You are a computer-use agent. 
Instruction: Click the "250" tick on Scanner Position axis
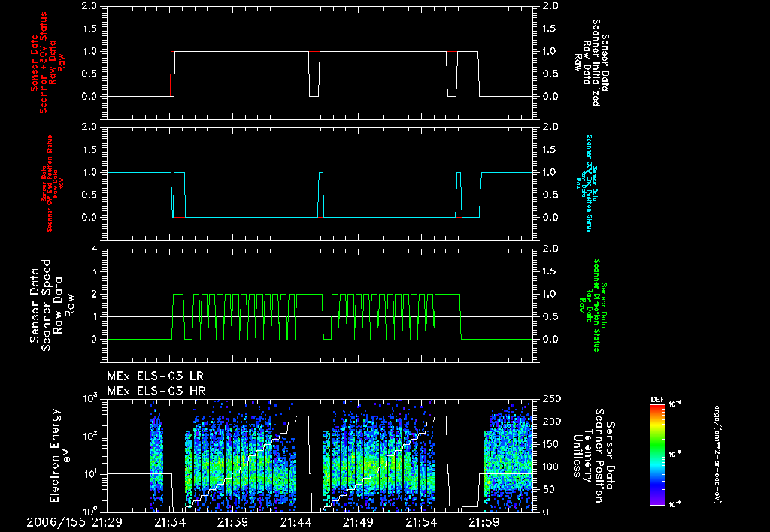click(x=551, y=399)
